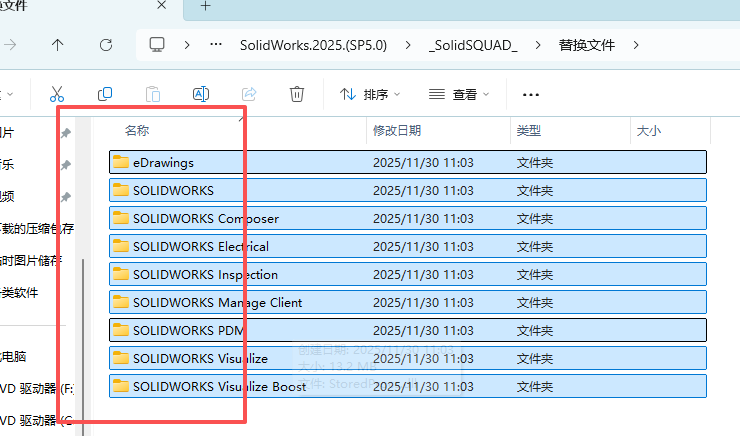This screenshot has width=740, height=436.
Task: Open 电脑 item in navigation pane
Action: tap(13, 356)
